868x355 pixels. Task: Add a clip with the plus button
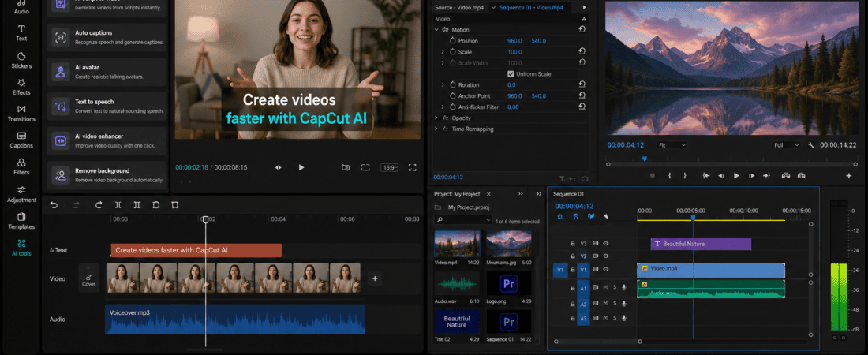point(375,278)
